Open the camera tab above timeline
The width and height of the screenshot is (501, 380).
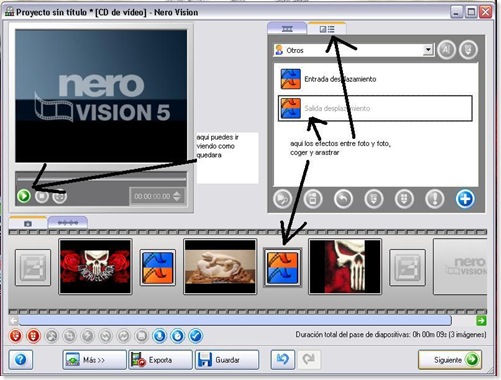[28, 223]
